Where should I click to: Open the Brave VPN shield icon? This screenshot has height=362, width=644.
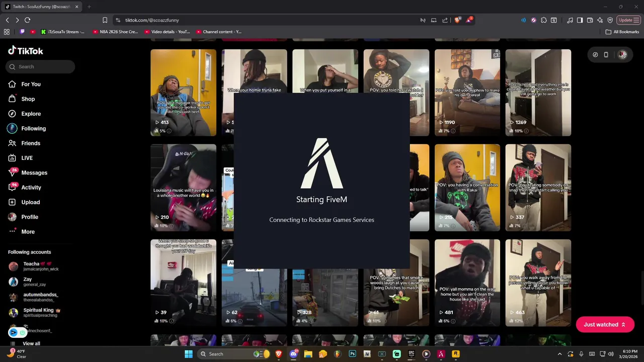click(x=610, y=20)
